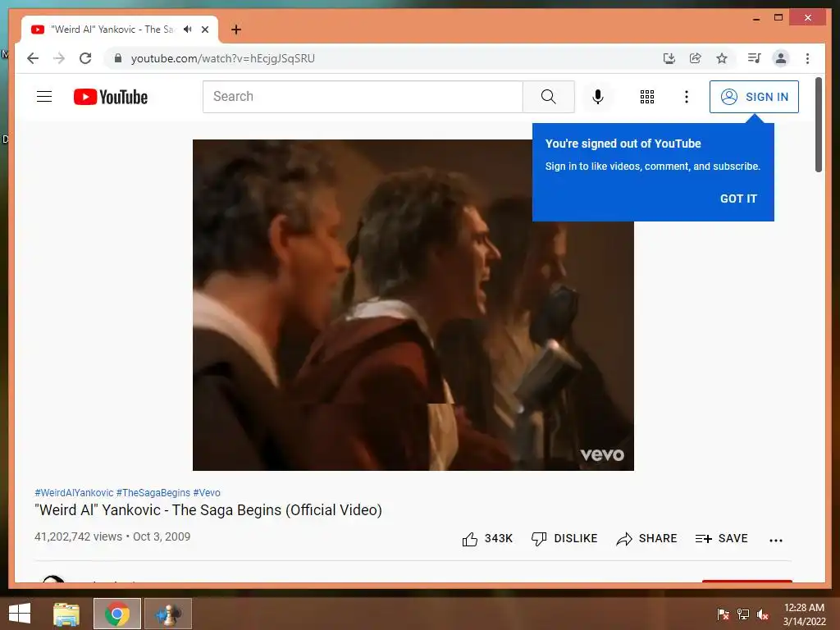Switch to Chrome in taskbar

coord(117,614)
